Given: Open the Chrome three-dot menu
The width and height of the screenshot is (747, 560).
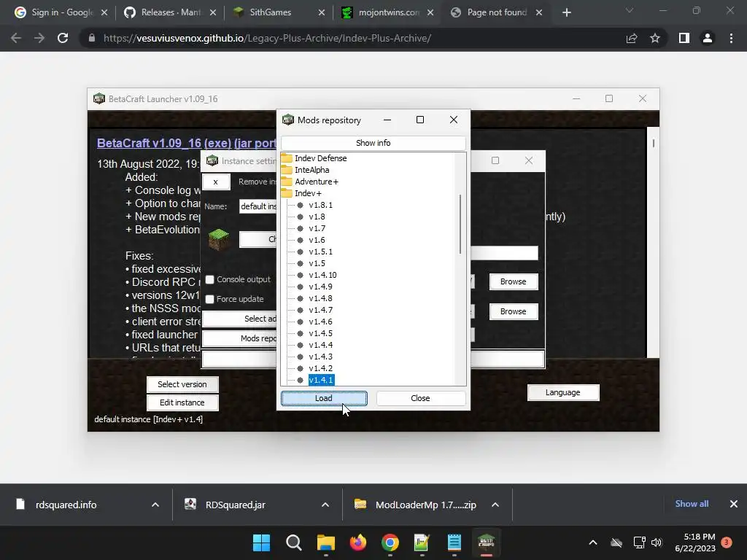Looking at the screenshot, I should [x=731, y=38].
